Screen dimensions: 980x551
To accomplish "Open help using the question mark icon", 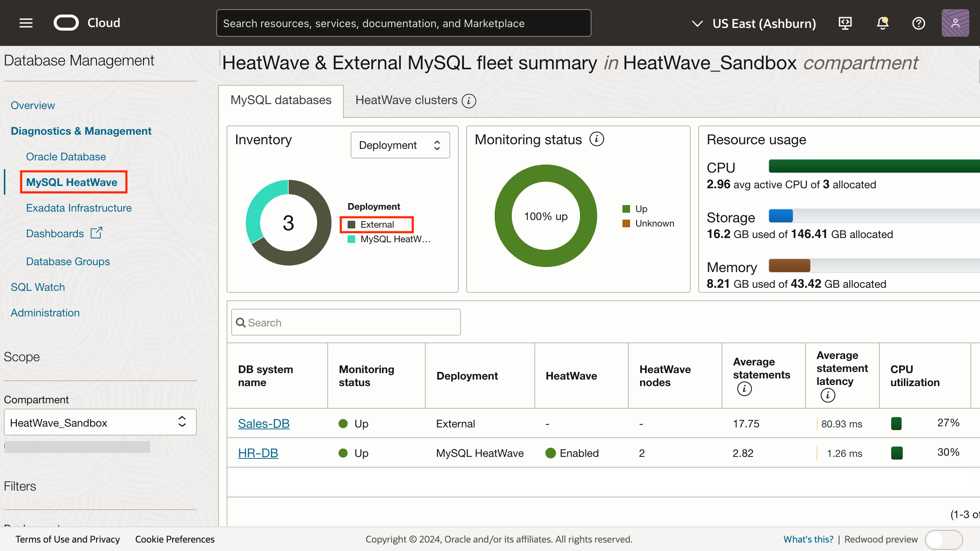I will 919,23.
